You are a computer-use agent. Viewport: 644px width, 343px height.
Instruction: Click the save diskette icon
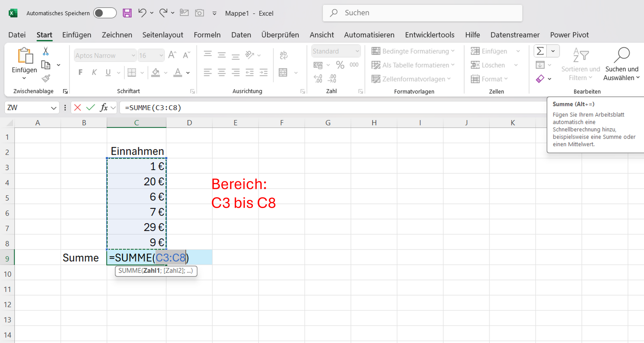[x=127, y=13]
